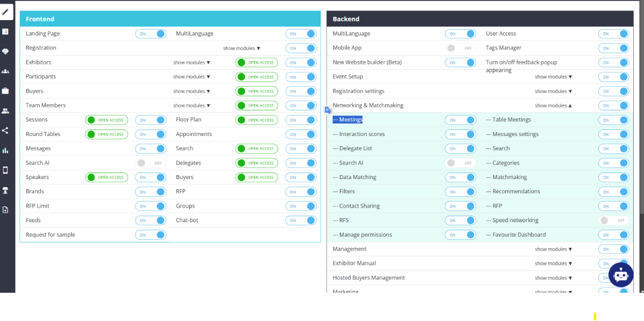Viewport: 644px width, 321px height.
Task: Expand show modules for Exhibitor Manual
Action: [x=553, y=264]
